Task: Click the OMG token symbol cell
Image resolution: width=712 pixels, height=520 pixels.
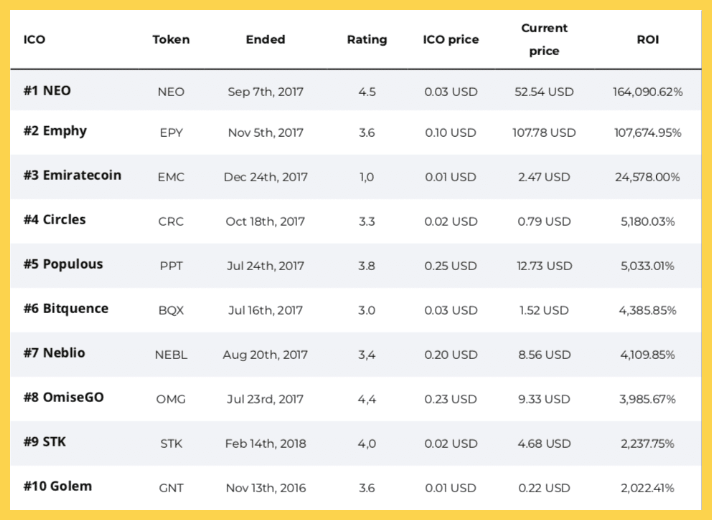Action: coord(171,399)
